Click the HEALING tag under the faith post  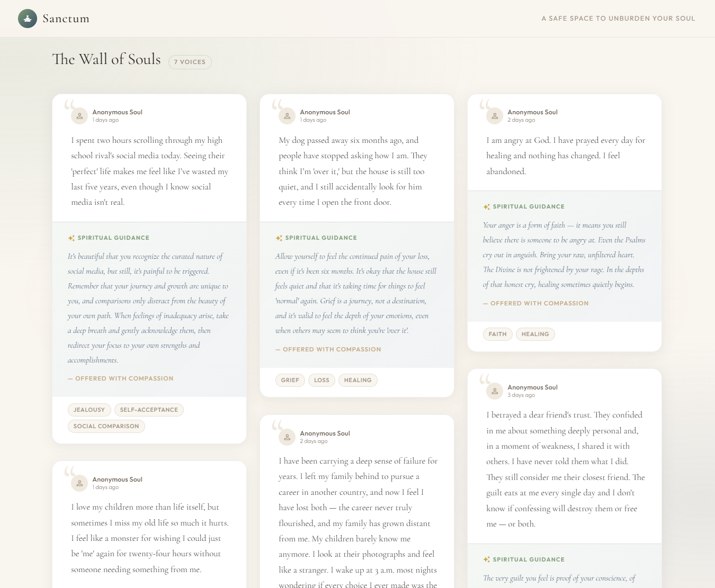[535, 334]
